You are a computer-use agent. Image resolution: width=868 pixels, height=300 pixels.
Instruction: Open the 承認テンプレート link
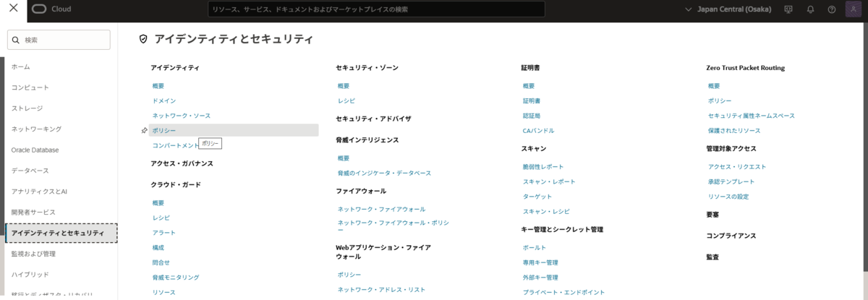click(x=731, y=181)
